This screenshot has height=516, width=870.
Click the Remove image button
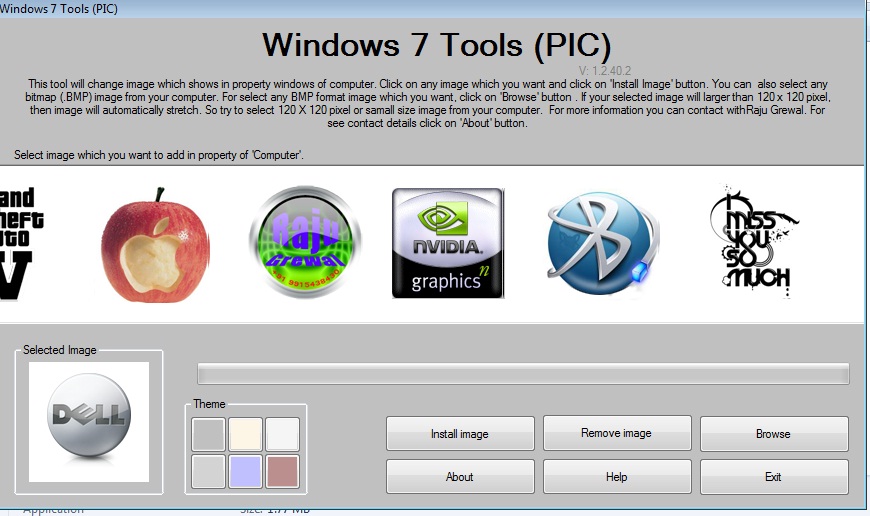[617, 433]
